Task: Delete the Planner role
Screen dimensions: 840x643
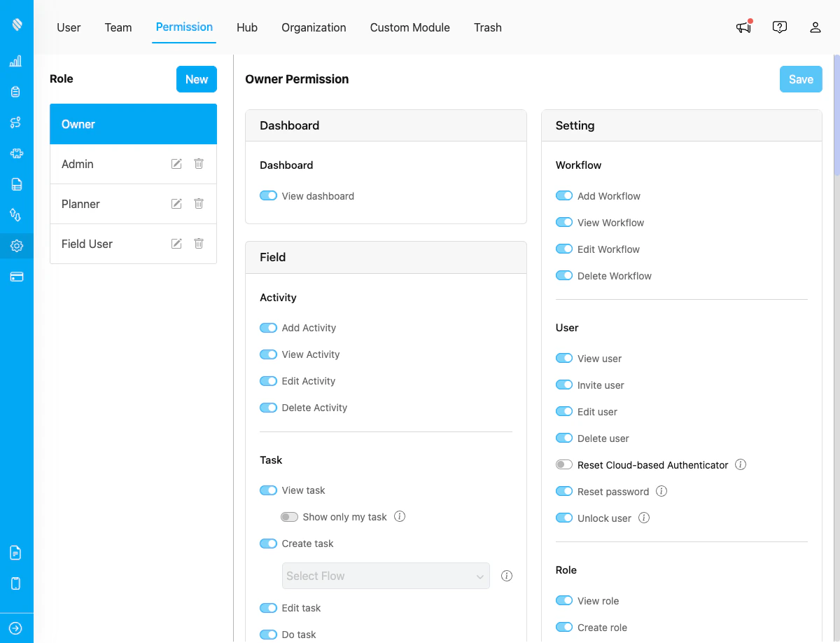Action: tap(199, 203)
